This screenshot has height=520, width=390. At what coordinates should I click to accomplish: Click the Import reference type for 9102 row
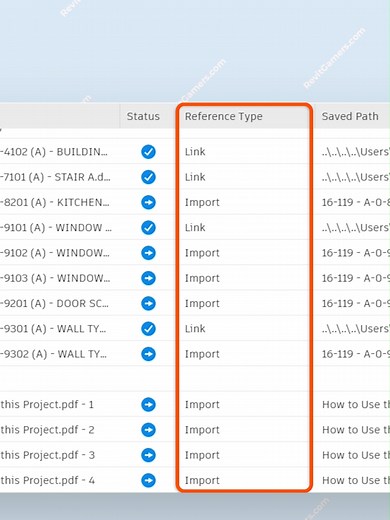tap(202, 253)
